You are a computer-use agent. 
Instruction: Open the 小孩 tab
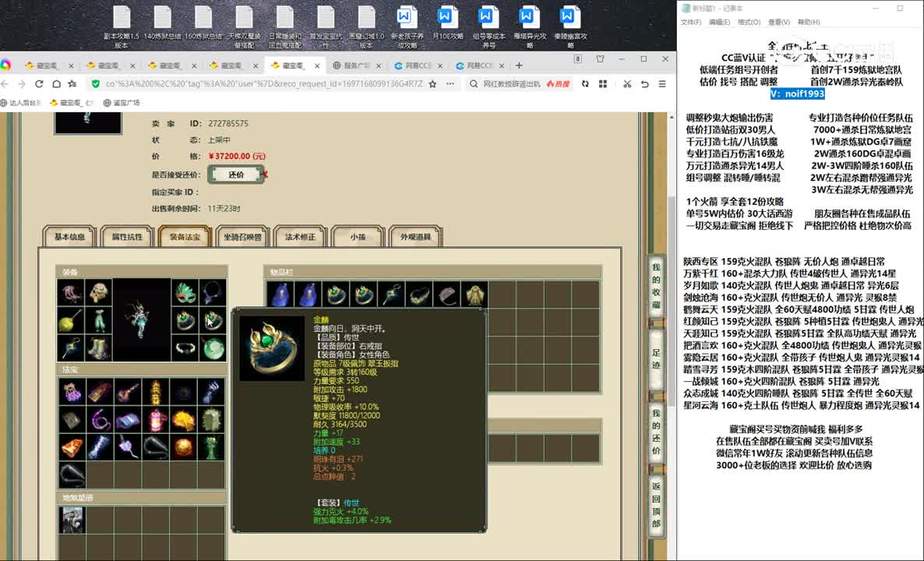point(358,236)
